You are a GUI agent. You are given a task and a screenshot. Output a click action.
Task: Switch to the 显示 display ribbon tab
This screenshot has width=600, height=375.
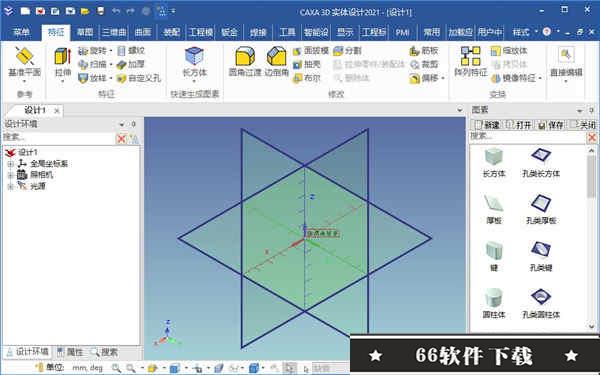[x=345, y=32]
